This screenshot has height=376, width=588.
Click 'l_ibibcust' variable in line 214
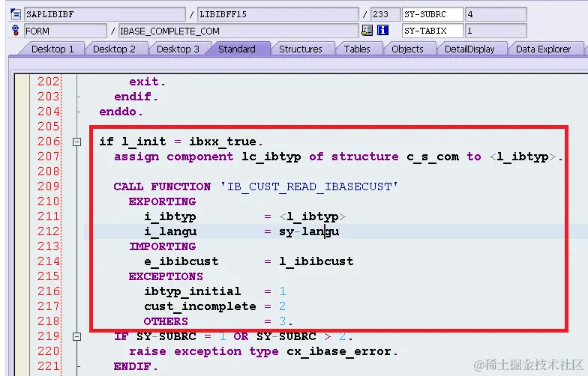[x=316, y=261]
